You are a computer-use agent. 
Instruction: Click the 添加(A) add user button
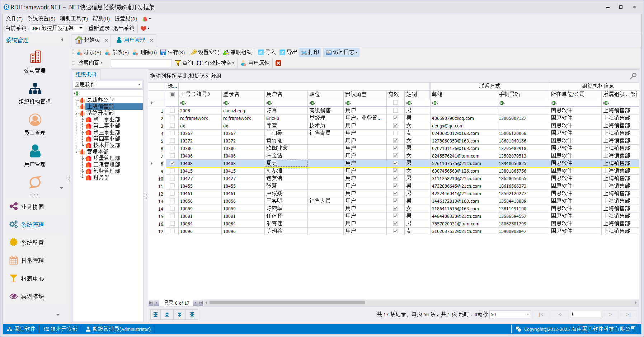click(x=89, y=52)
